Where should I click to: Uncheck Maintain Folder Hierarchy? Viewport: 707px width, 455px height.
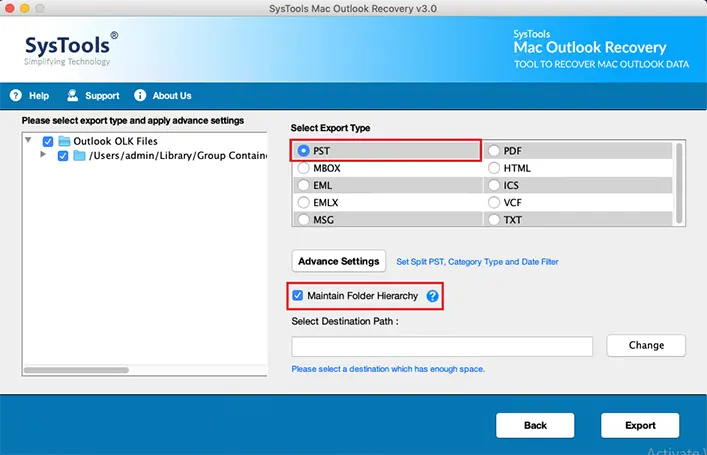pos(298,295)
